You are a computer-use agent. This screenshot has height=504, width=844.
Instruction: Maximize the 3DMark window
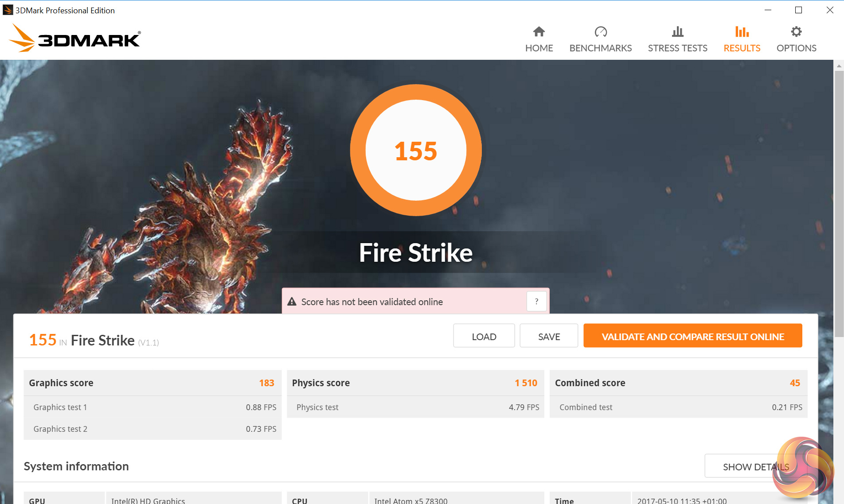tap(798, 10)
